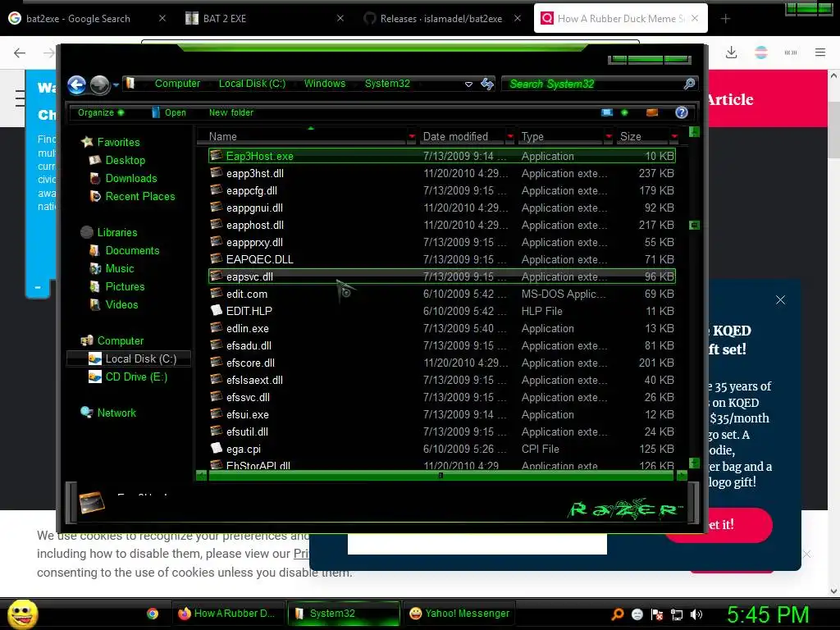This screenshot has height=630, width=840.
Task: Select the efscore.dll file name
Action: coord(250,363)
